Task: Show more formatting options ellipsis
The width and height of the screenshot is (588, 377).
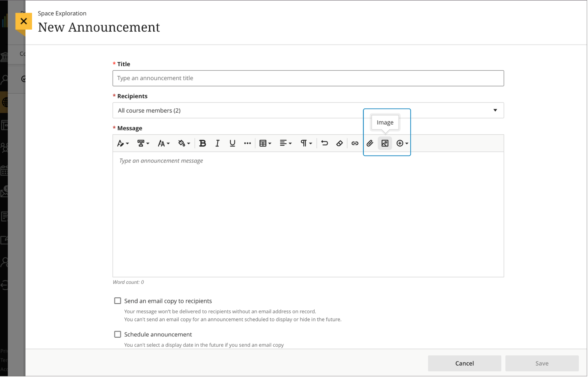Action: [x=247, y=143]
